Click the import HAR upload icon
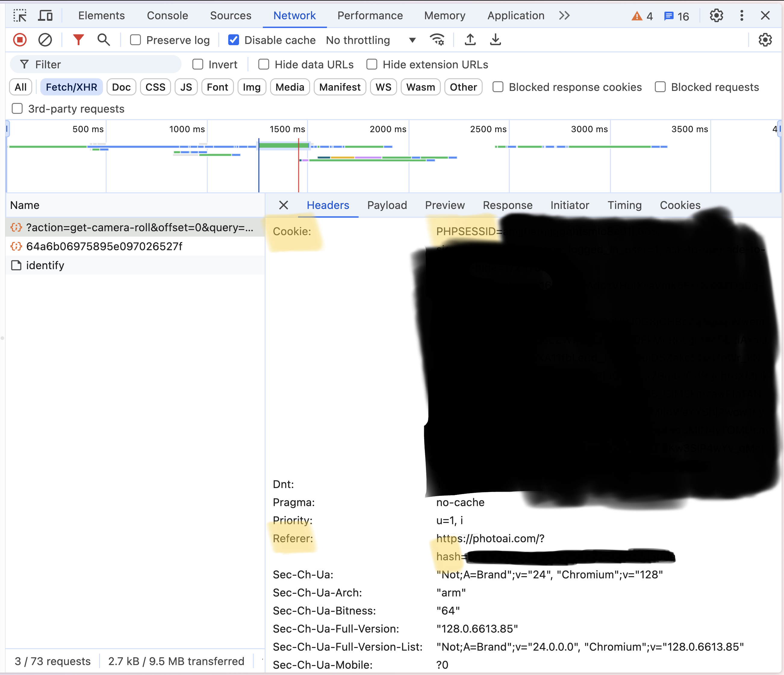784x675 pixels. click(470, 40)
